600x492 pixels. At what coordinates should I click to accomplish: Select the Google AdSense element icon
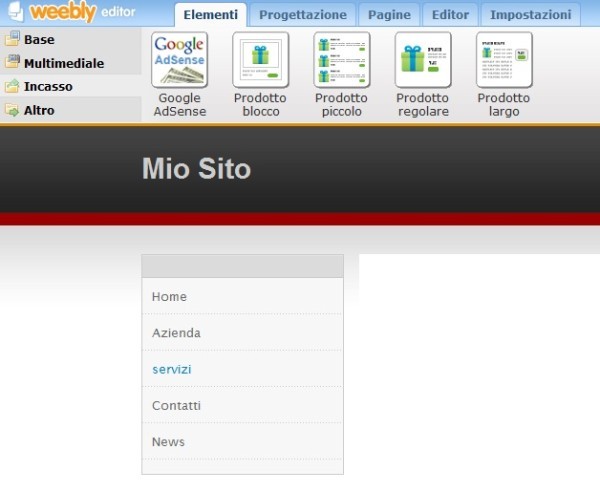[179, 60]
